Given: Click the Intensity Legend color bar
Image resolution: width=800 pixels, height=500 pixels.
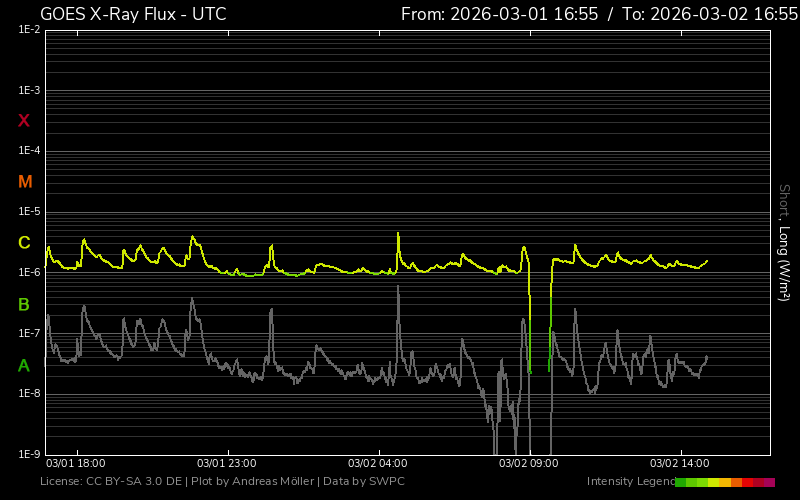Looking at the screenshot, I should (x=724, y=482).
